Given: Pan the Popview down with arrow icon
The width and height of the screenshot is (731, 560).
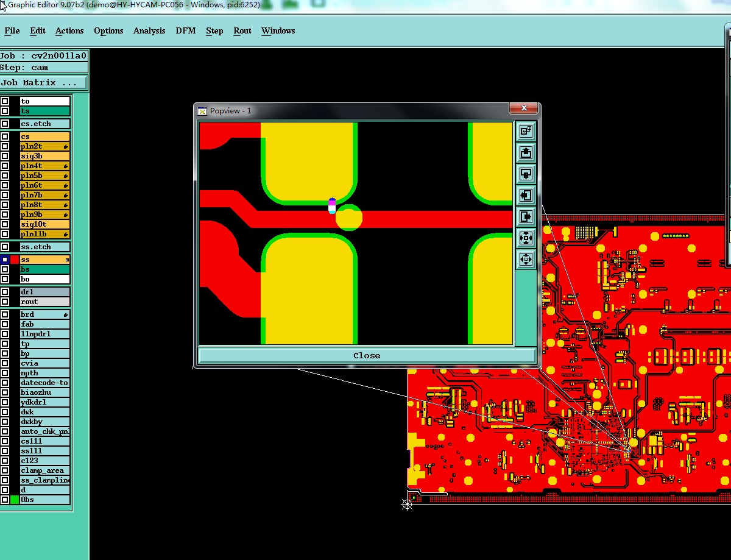Looking at the screenshot, I should pyautogui.click(x=526, y=174).
